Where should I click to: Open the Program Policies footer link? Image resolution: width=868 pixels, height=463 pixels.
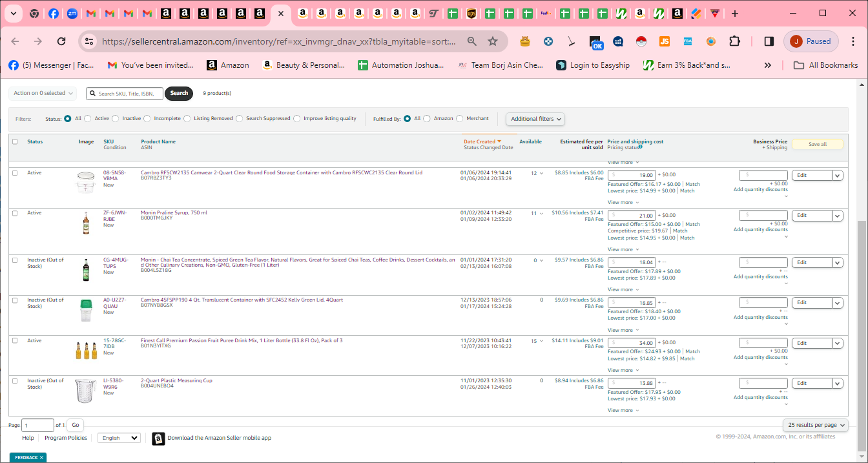(66, 438)
